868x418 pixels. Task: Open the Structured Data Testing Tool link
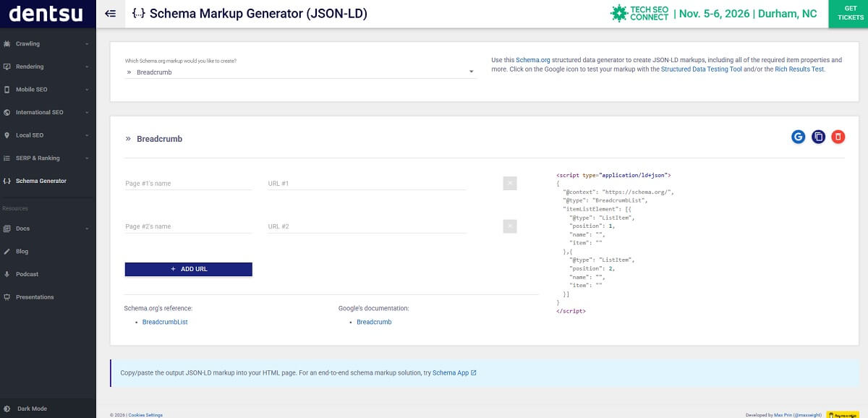[x=702, y=69]
